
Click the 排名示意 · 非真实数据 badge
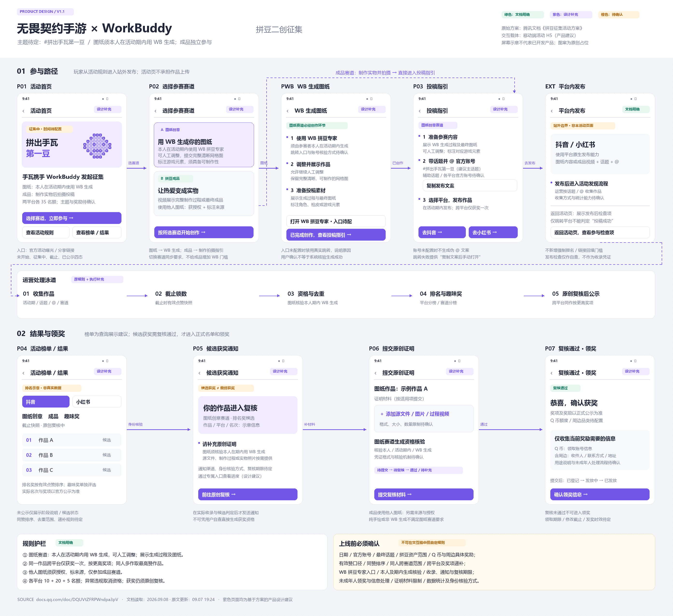[x=52, y=388]
